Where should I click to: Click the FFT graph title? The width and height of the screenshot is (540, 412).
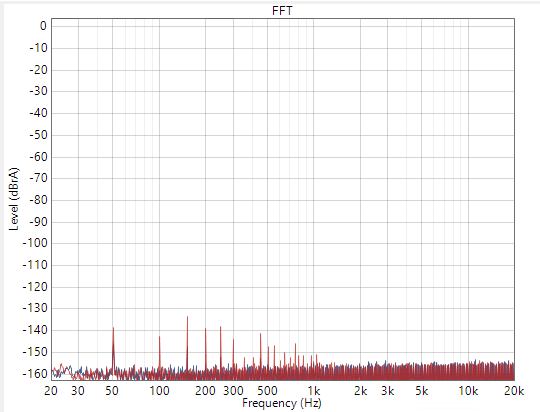pos(282,11)
